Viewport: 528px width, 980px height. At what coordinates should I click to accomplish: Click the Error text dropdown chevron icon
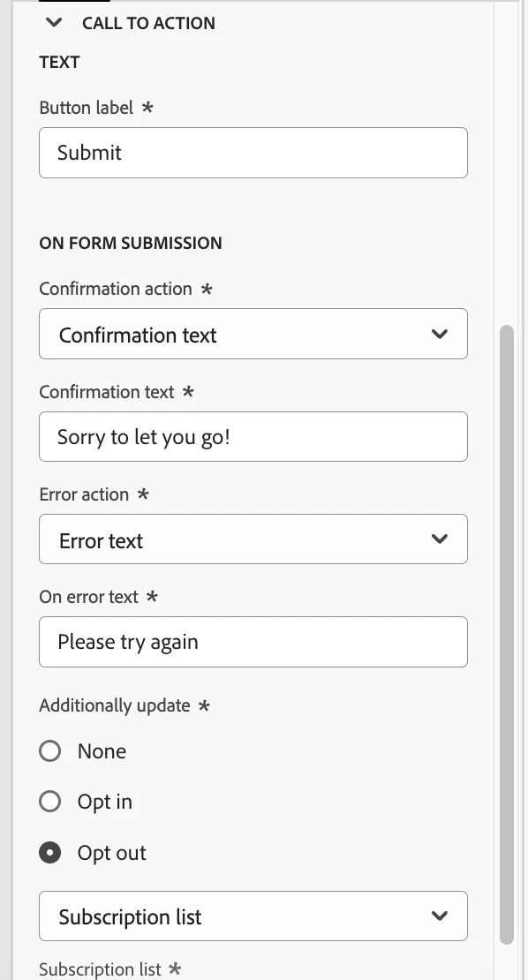pos(440,539)
